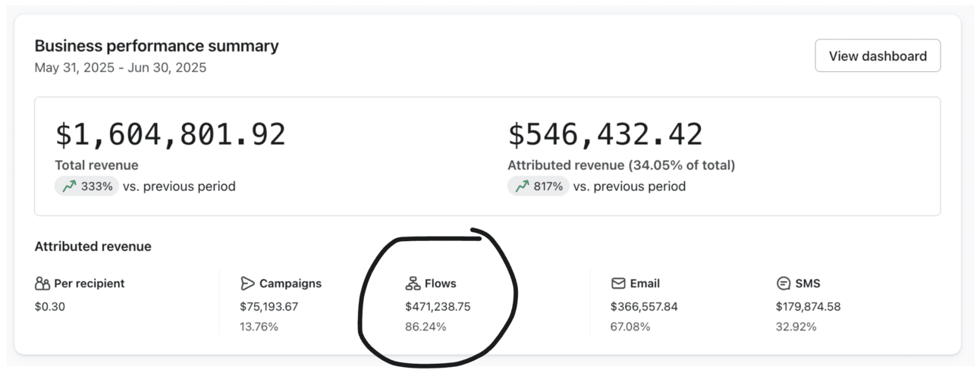Click the Campaigns label
The height and width of the screenshot is (376, 980).
(x=291, y=284)
